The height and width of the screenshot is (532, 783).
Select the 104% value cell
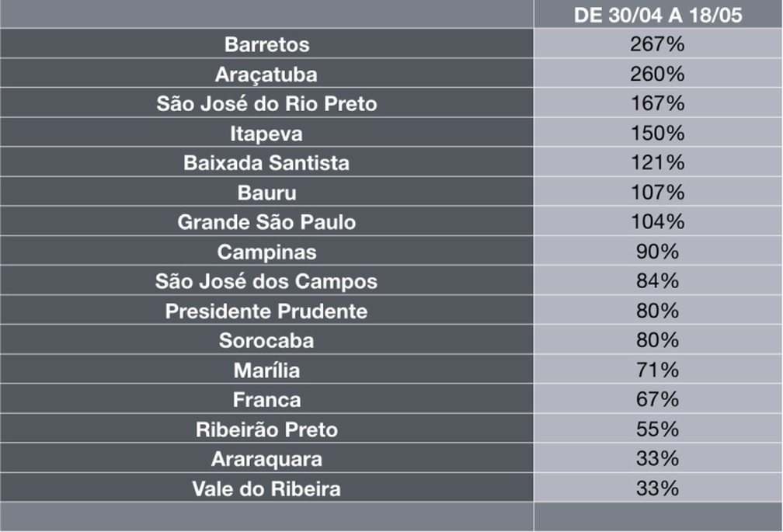click(x=657, y=222)
